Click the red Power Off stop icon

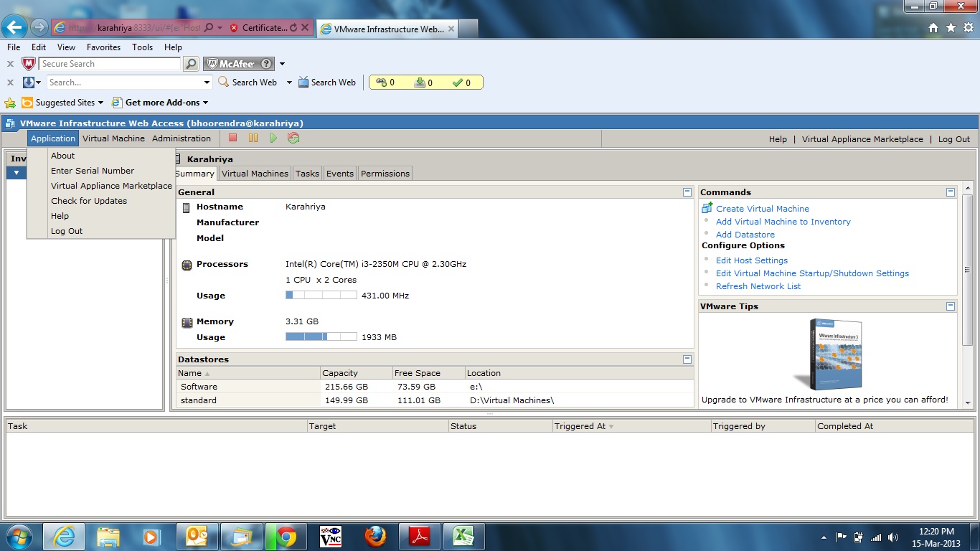tap(232, 138)
